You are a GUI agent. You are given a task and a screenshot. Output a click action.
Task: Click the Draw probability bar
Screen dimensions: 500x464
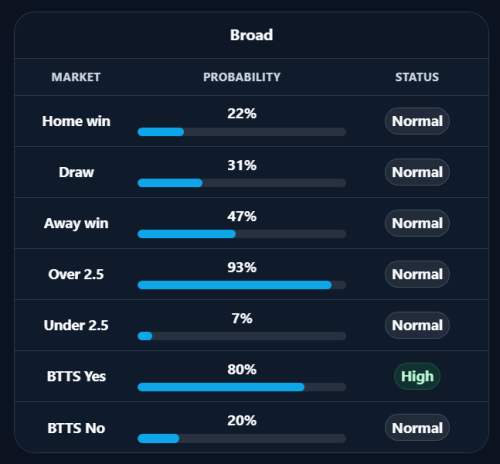242,183
